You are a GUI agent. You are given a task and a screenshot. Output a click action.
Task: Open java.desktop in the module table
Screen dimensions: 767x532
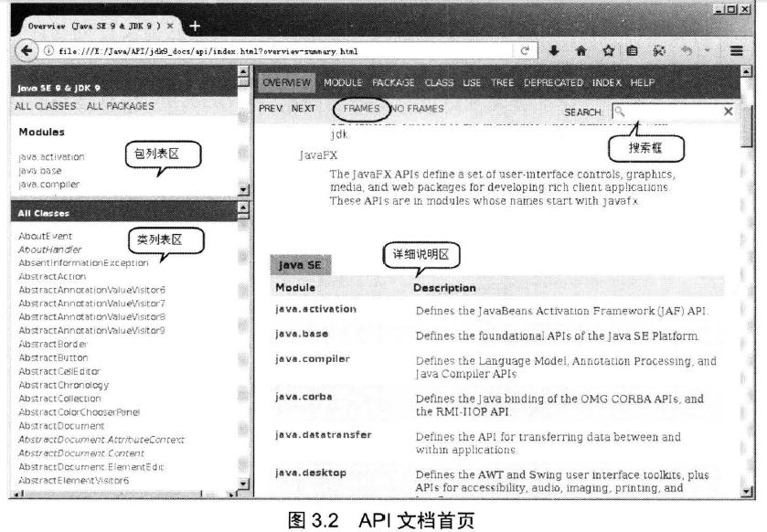click(311, 473)
